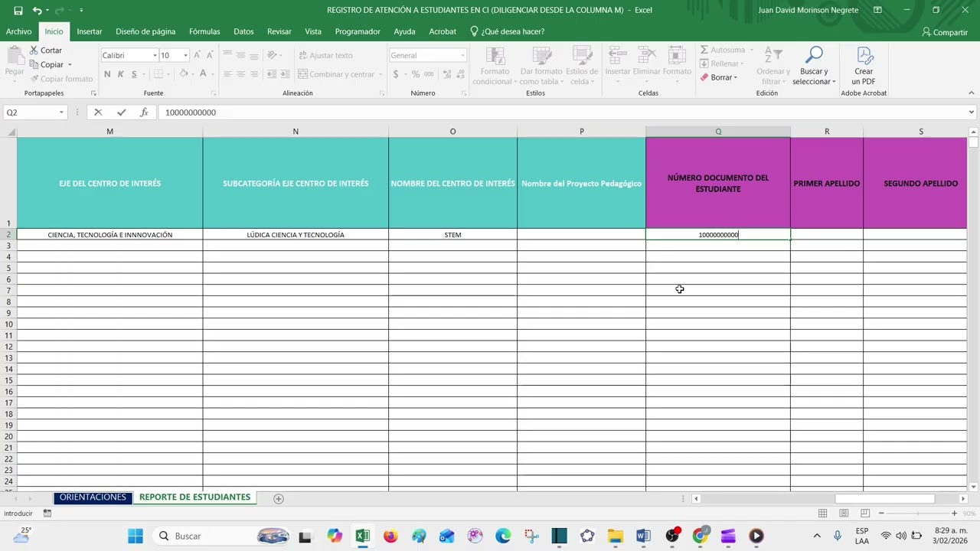Image resolution: width=980 pixels, height=551 pixels.
Task: Open Firefox from the taskbar
Action: point(390,536)
